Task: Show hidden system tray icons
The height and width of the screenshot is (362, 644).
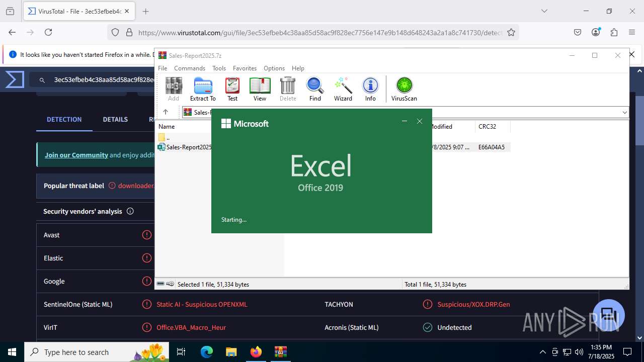Action: pos(542,352)
